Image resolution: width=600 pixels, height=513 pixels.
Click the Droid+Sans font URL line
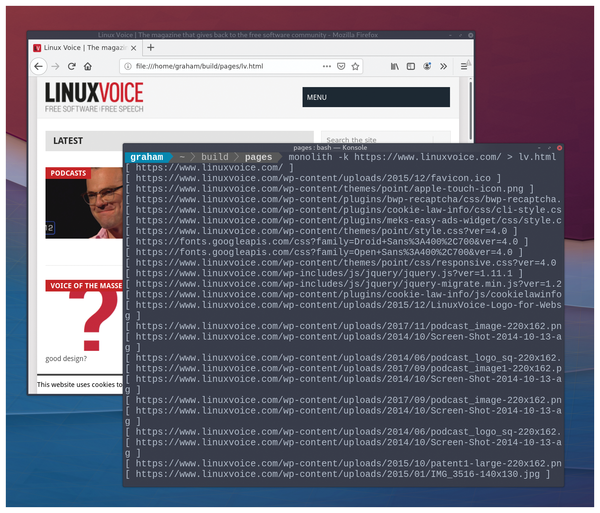(x=327, y=241)
